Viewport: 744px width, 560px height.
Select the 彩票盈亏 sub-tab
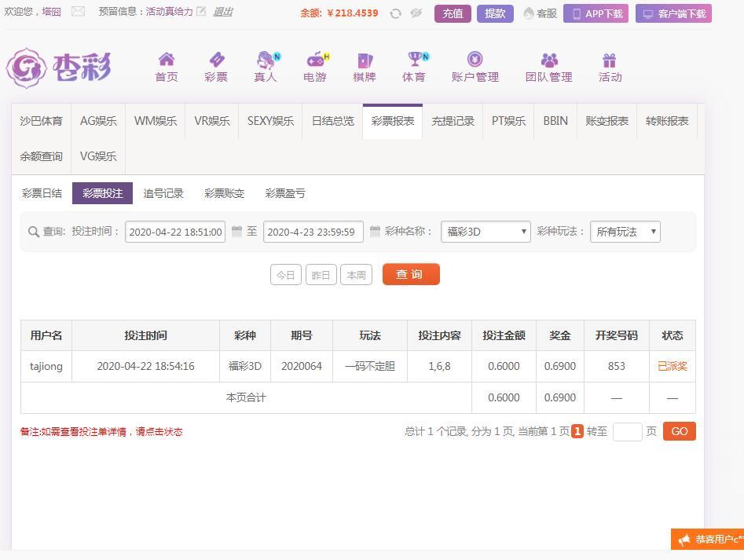[x=285, y=193]
